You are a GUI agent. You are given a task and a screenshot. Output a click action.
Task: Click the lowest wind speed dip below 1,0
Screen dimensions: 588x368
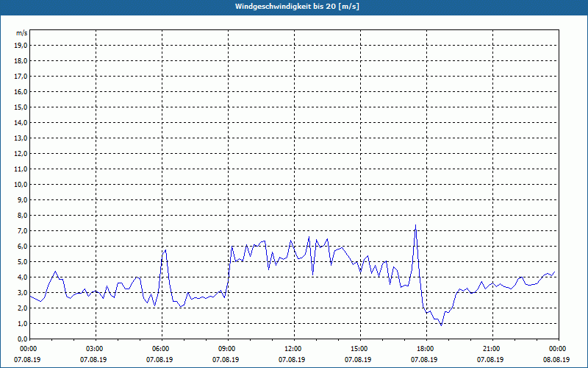pos(442,325)
